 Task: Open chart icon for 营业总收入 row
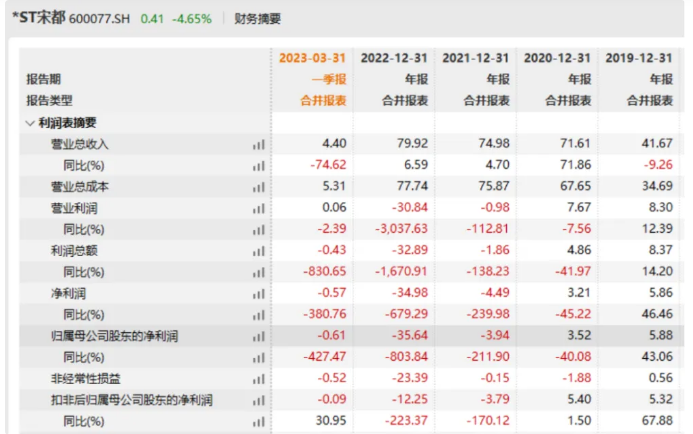pos(259,145)
